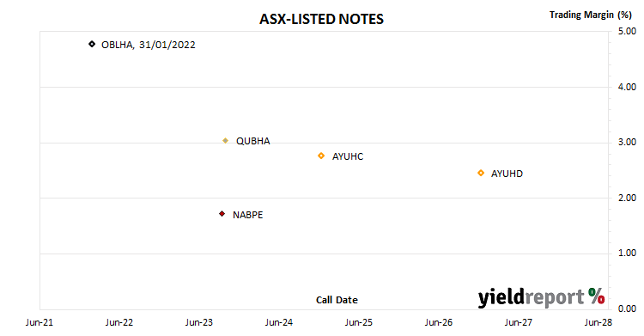Click the Call Date axis title

[337, 300]
